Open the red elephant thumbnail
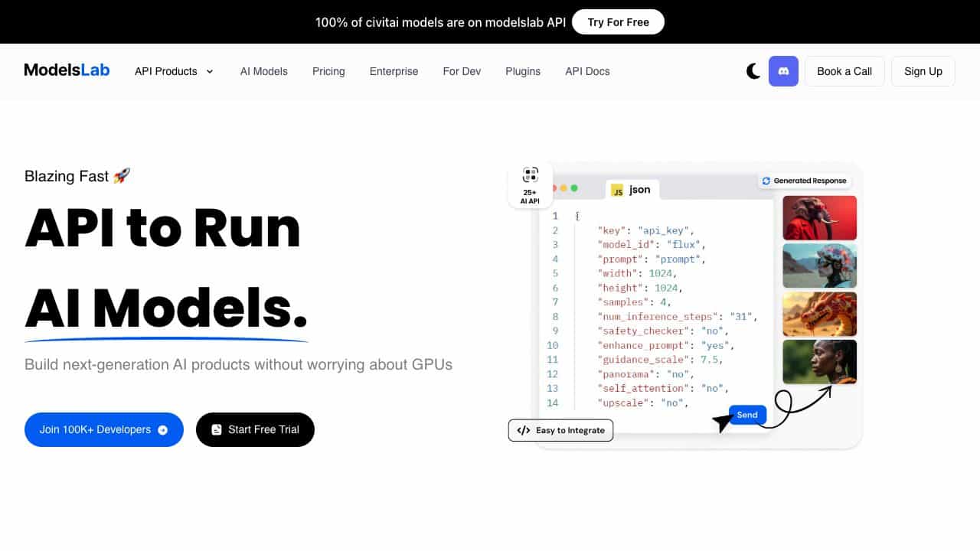 tap(820, 217)
